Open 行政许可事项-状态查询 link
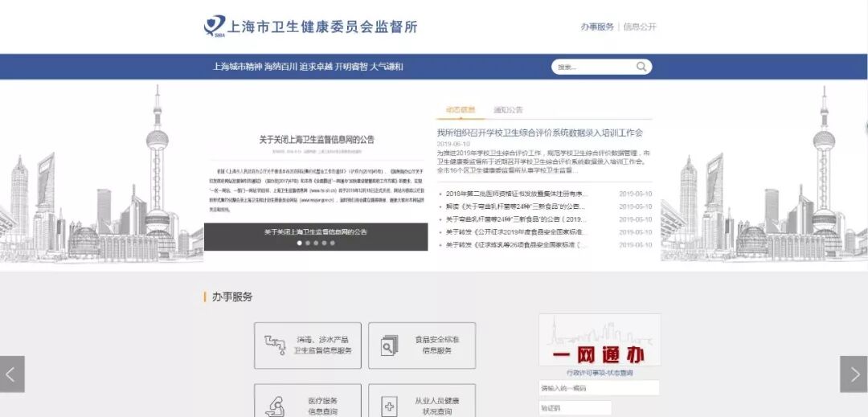 click(600, 374)
